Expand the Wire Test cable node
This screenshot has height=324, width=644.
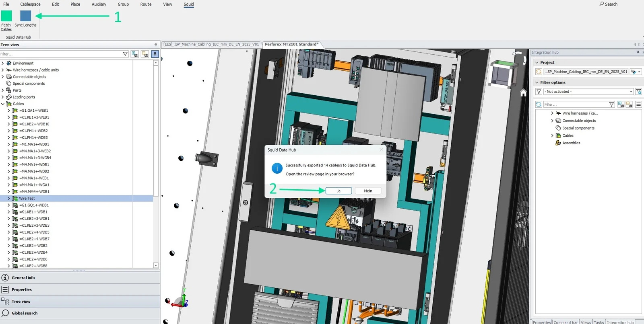[x=9, y=198]
